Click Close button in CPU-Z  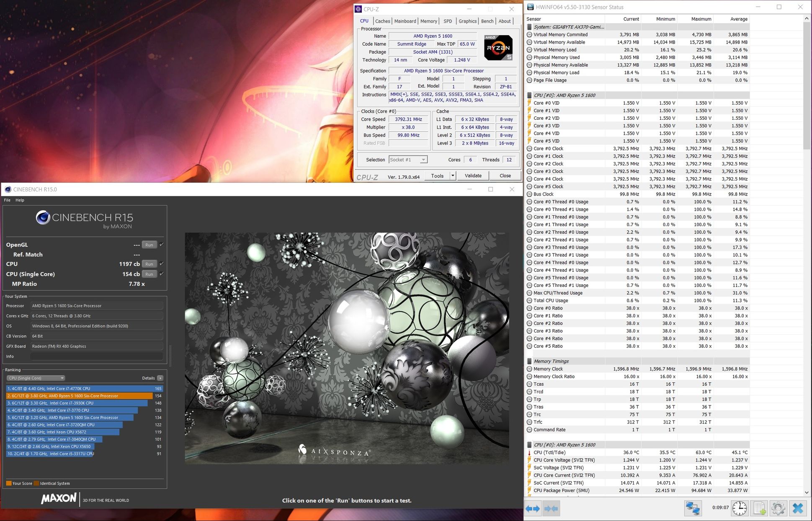pyautogui.click(x=505, y=176)
